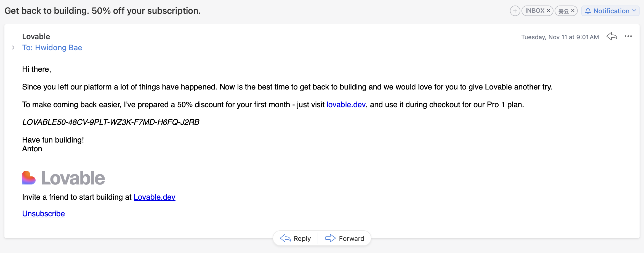Open the lovable.dev link in the discount sentence
Image resolution: width=644 pixels, height=253 pixels.
click(346, 105)
